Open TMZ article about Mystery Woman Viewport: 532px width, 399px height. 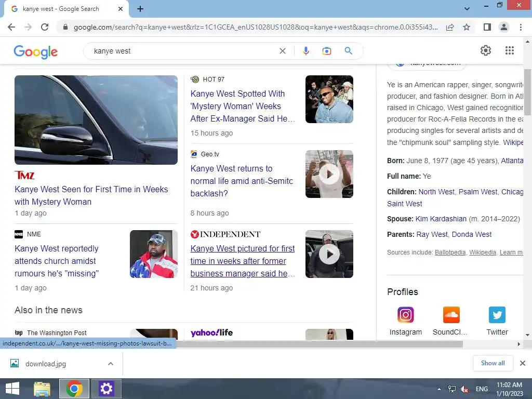pos(91,195)
